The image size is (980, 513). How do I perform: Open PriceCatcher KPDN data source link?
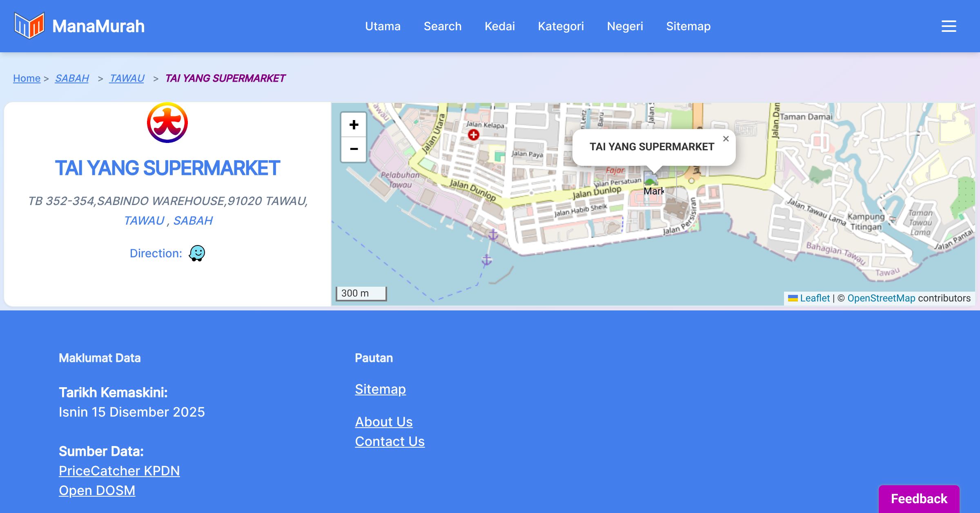119,471
